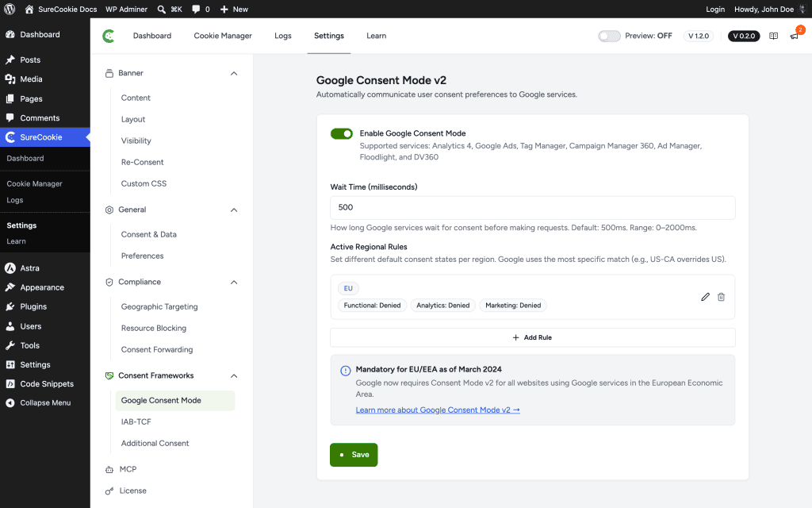Open Consent & Data settings
The width and height of the screenshot is (812, 508).
tap(148, 234)
